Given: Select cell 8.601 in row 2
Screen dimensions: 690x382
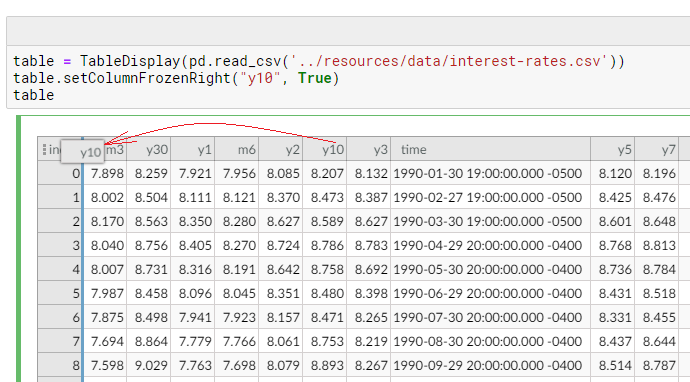Looking at the screenshot, I should click(613, 221).
